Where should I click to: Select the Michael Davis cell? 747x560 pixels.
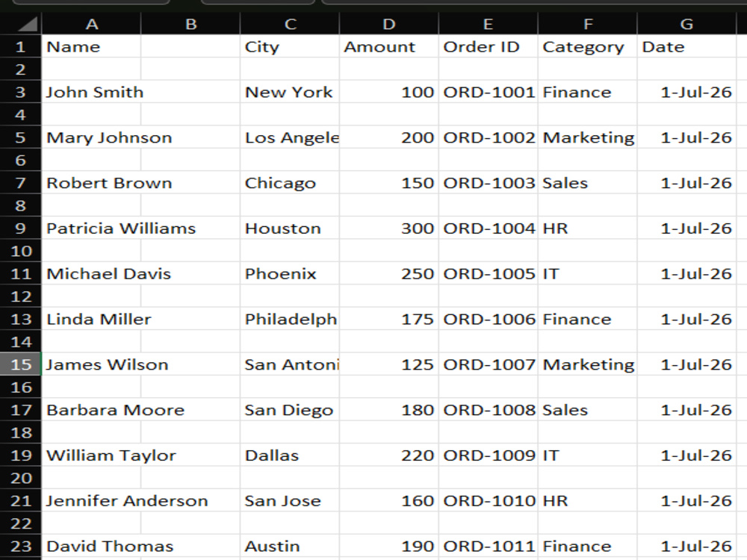click(91, 273)
